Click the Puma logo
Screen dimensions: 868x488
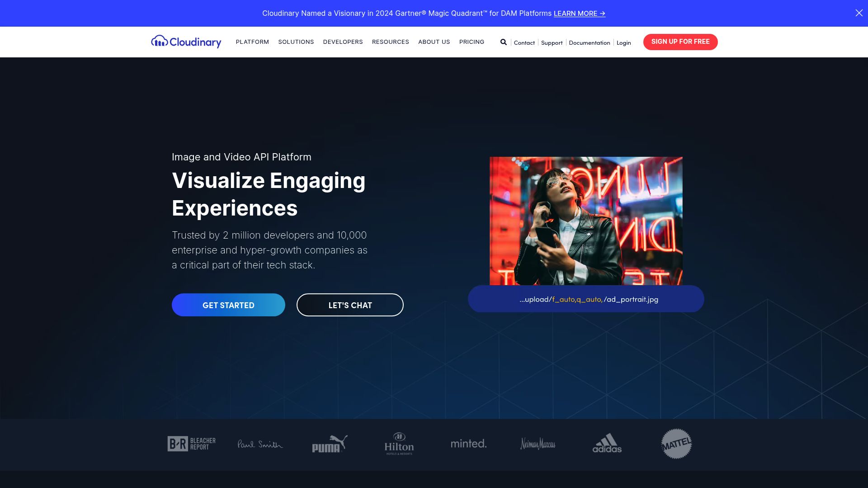pyautogui.click(x=330, y=444)
